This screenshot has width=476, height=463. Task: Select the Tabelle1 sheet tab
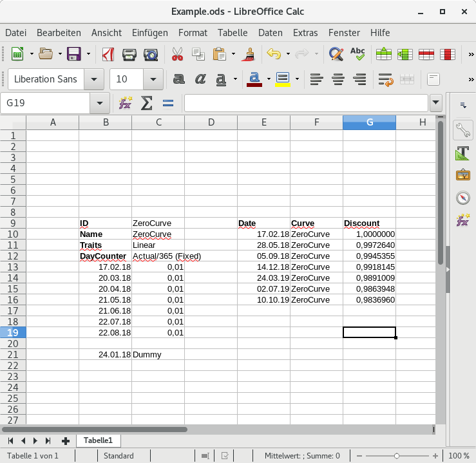pyautogui.click(x=99, y=440)
